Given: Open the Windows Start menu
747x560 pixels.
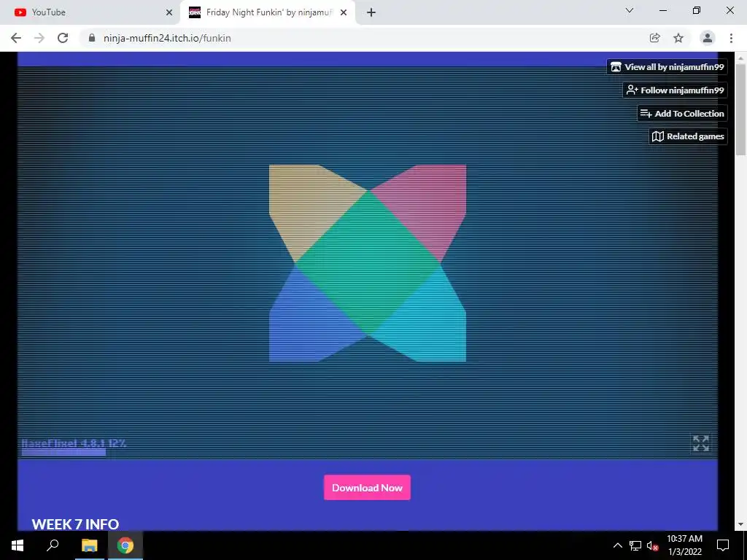Looking at the screenshot, I should point(18,545).
